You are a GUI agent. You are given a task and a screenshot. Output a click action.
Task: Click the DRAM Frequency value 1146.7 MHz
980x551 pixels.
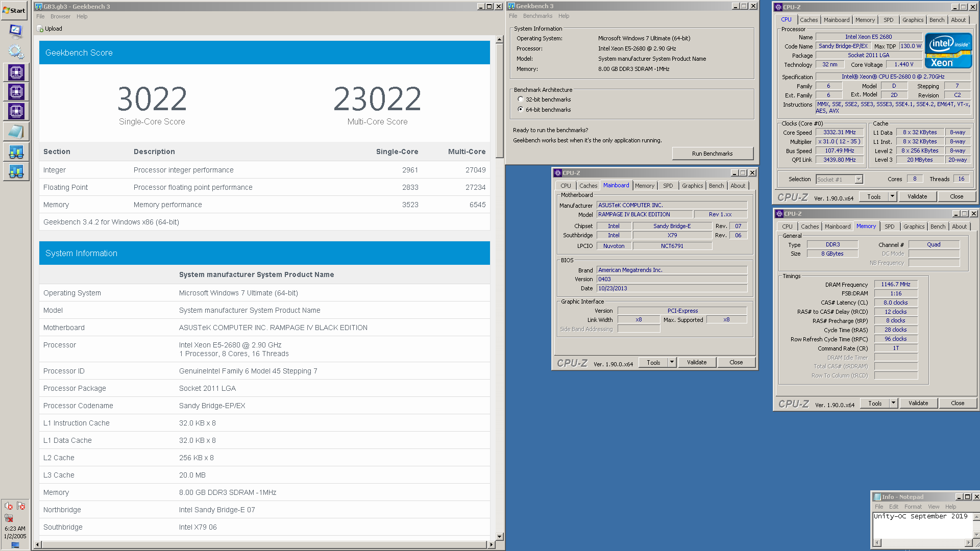click(x=896, y=285)
